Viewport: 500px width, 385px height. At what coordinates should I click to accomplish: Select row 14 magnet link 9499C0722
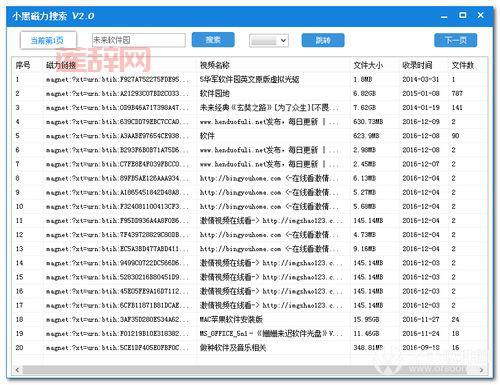pyautogui.click(x=118, y=263)
